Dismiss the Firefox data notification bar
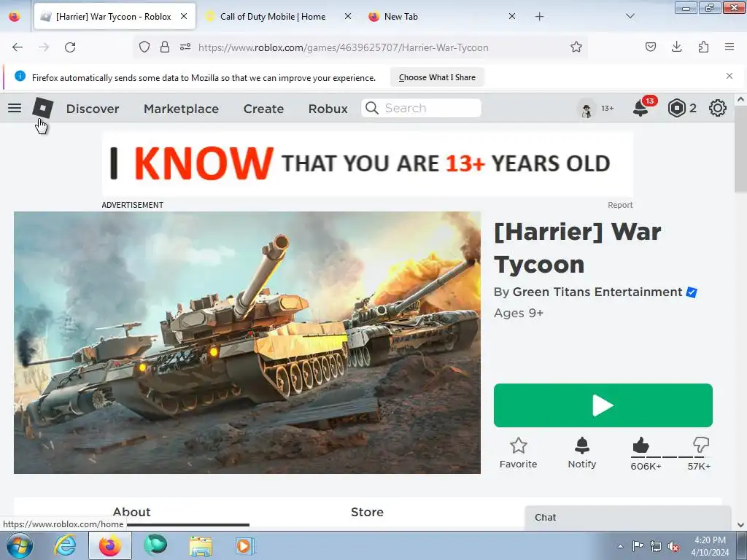747x560 pixels. [729, 76]
